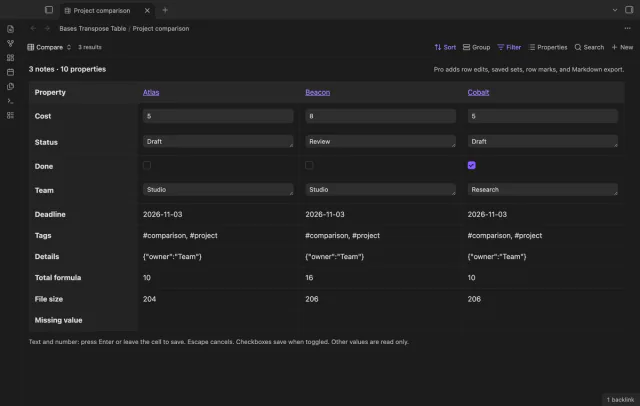The image size is (640, 406).
Task: Open the three-dot more options menu
Action: (627, 28)
